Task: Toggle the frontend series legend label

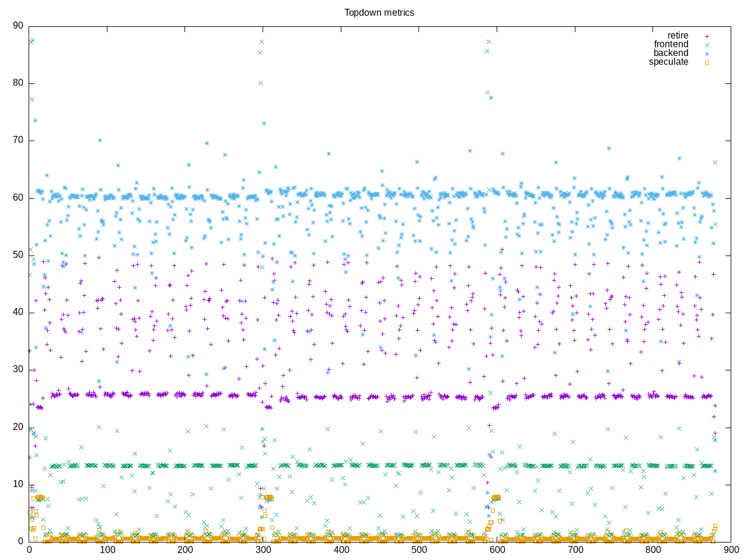Action: (671, 44)
